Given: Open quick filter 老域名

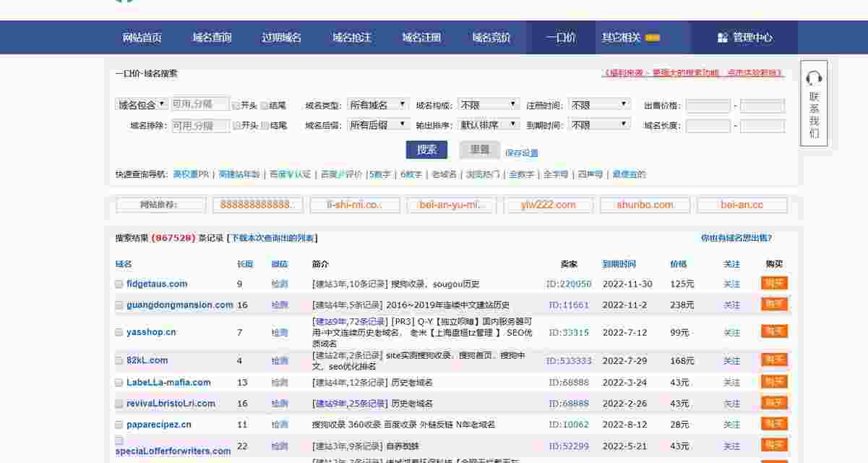Looking at the screenshot, I should pos(444,174).
